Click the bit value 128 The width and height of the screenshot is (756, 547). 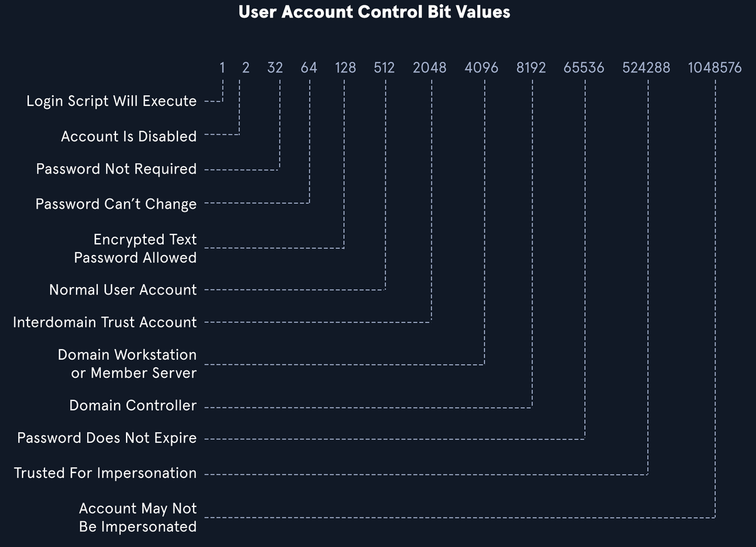[345, 68]
